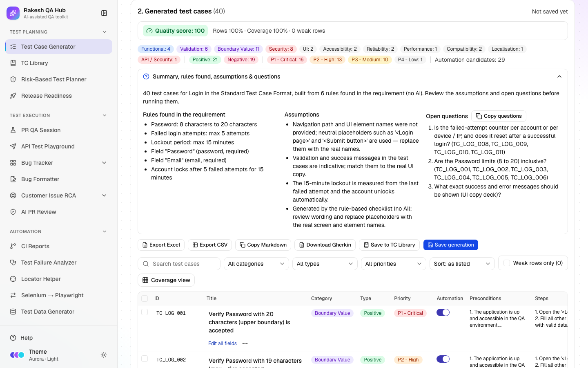
Task: Toggle theme with the sun icon
Action: coord(104,355)
